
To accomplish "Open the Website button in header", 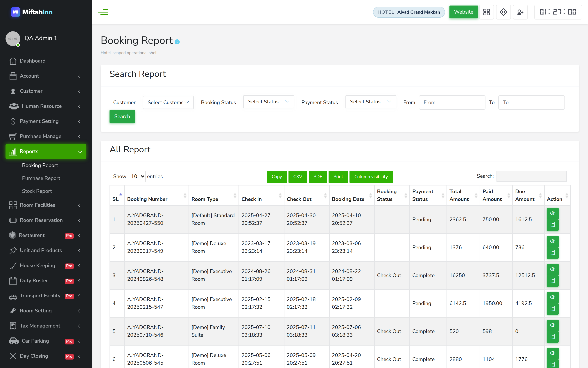I will tap(464, 12).
